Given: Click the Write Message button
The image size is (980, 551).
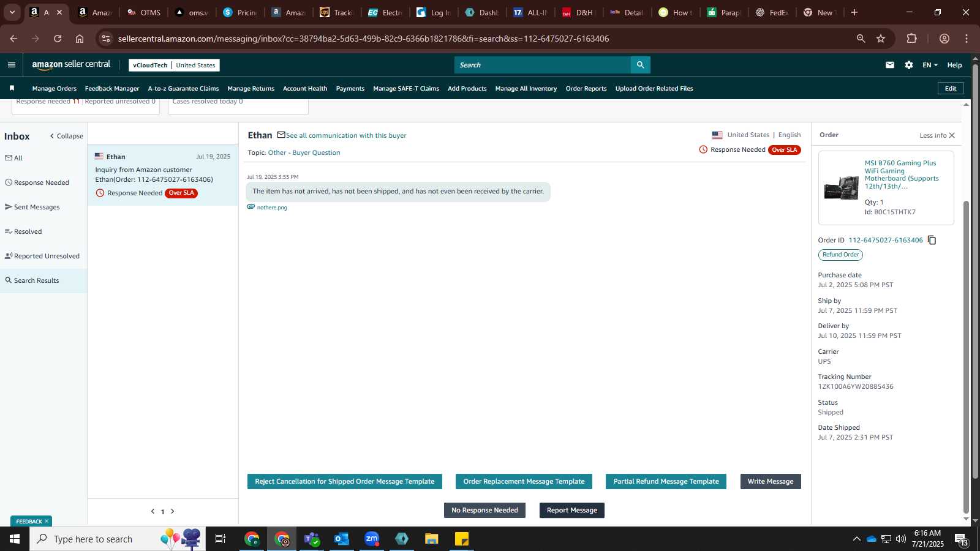Looking at the screenshot, I should (771, 482).
